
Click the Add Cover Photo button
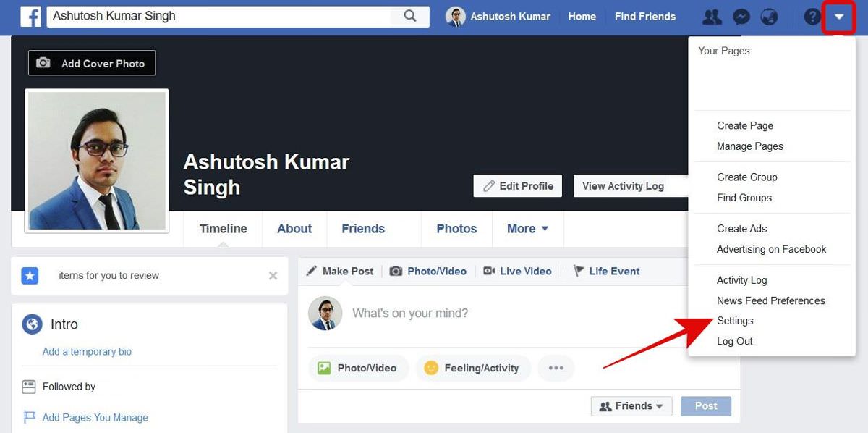click(92, 63)
